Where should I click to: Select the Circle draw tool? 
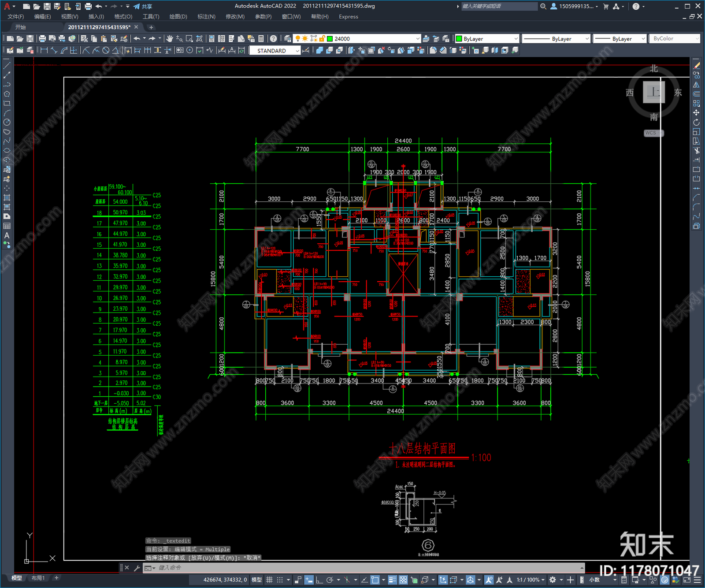(x=7, y=122)
